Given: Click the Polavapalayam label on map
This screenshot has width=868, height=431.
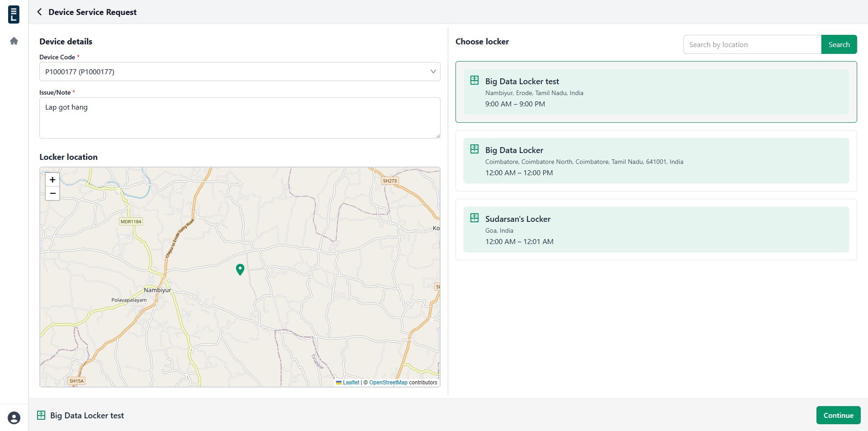Looking at the screenshot, I should click(129, 300).
